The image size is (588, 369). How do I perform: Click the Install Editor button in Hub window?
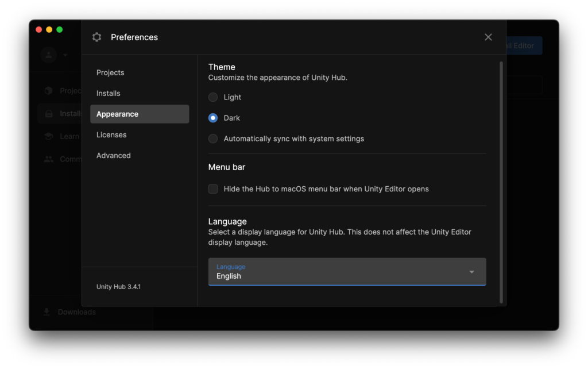(x=524, y=46)
